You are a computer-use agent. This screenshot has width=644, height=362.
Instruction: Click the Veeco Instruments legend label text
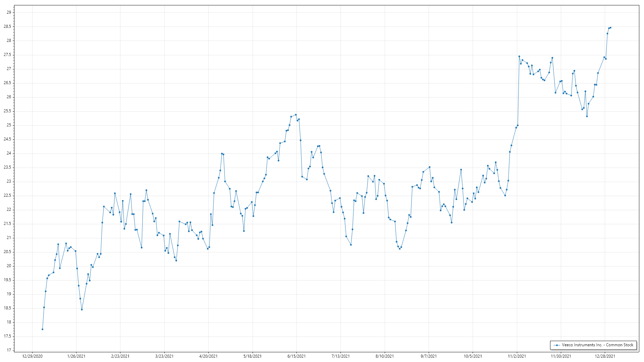click(x=597, y=345)
